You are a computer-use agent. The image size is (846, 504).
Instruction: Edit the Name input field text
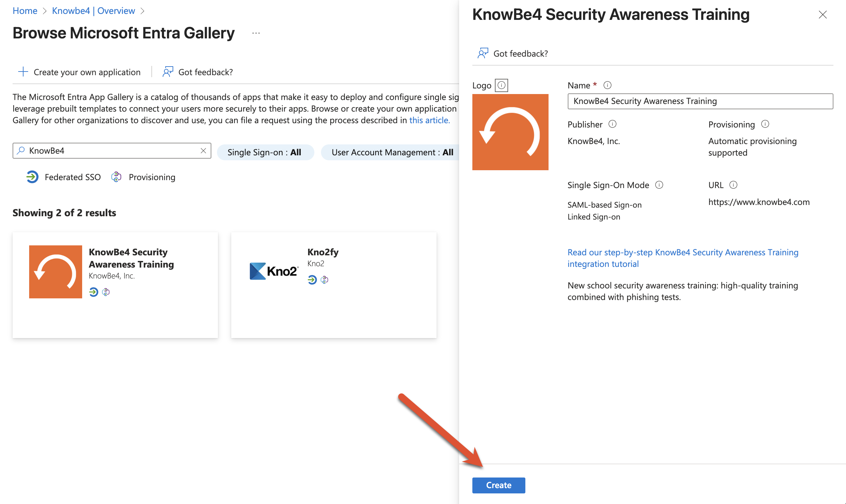click(x=700, y=101)
